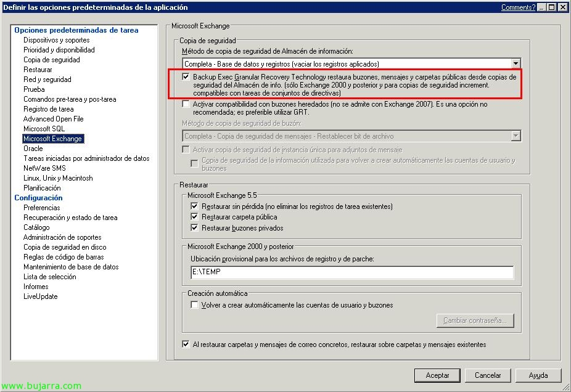
Task: Select 'Copia de seguridad en disco'
Action: pos(65,247)
